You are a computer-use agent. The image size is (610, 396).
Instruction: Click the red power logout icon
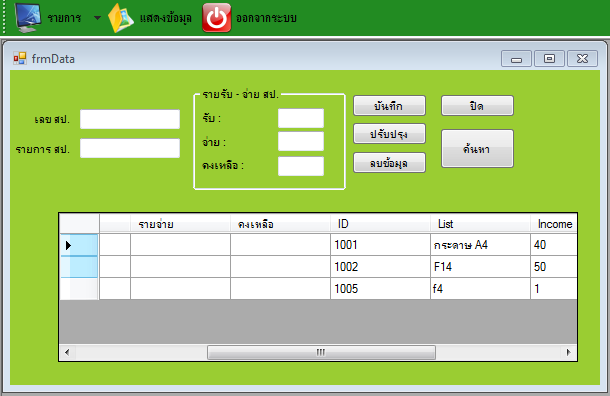[x=217, y=18]
